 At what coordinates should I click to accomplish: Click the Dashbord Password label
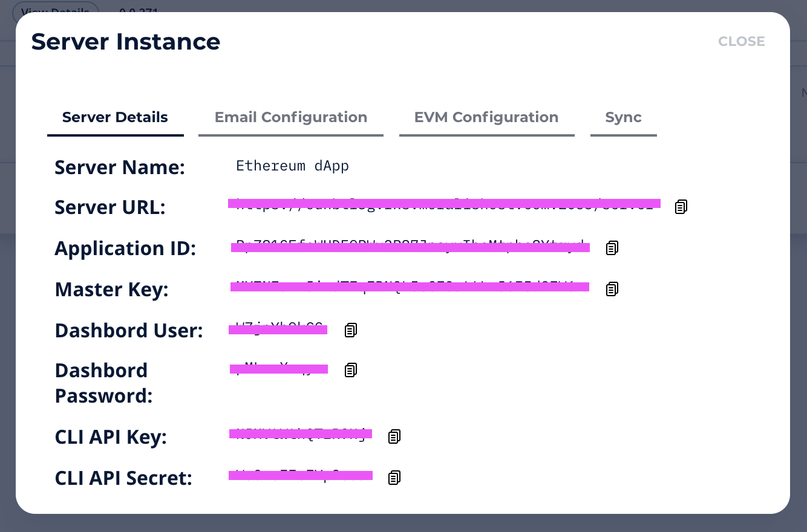(103, 383)
